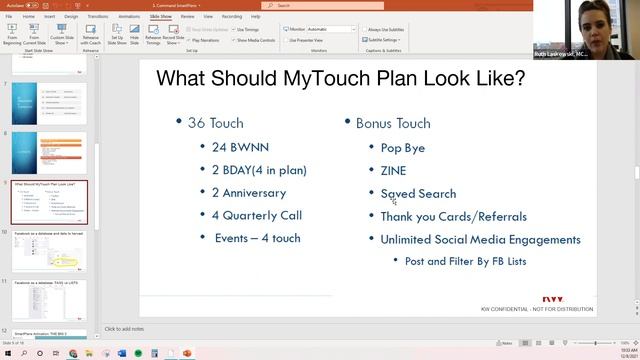Open Custom Slide Show dropdown
The height and width of the screenshot is (360, 640).
pos(62,34)
